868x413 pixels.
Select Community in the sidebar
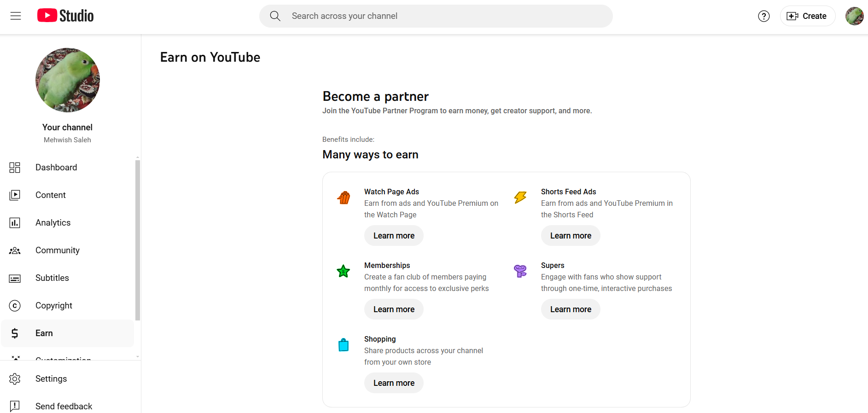58,250
